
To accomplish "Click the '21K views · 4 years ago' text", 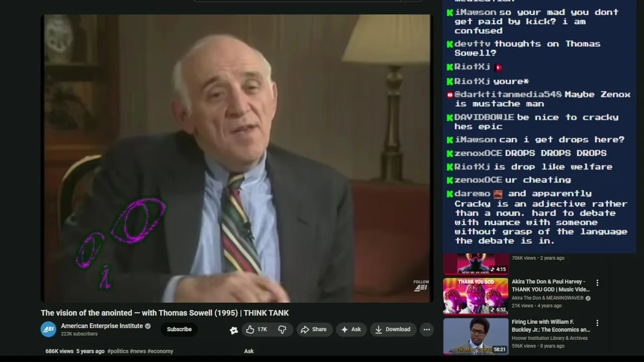I will (536, 306).
